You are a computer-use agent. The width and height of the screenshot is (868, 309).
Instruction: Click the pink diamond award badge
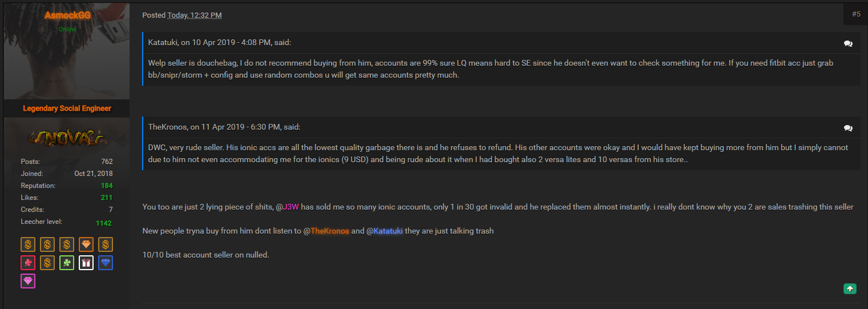pyautogui.click(x=28, y=281)
